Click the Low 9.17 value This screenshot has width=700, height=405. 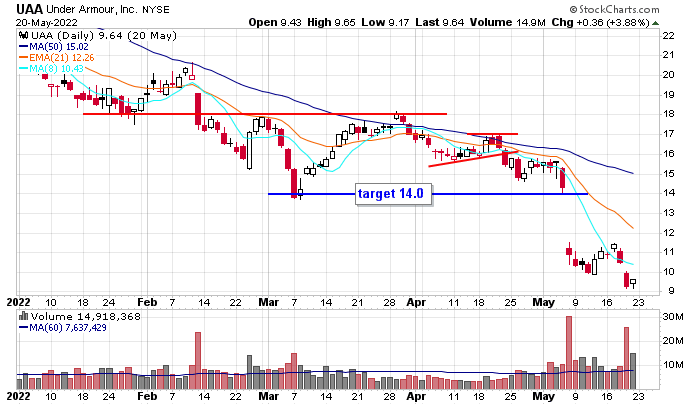tap(385, 22)
